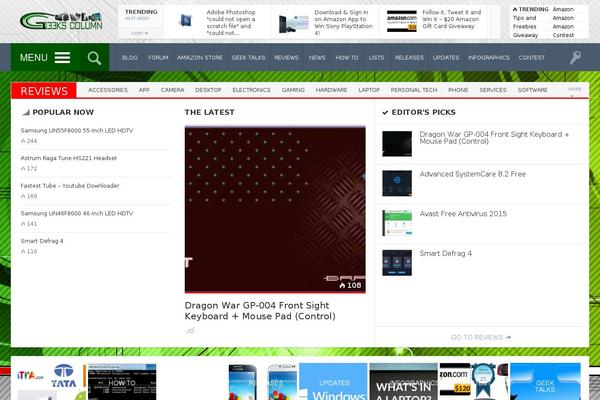
Task: Open Samsung UN55F8000 55-Inch LED HDTV review
Action: coord(77,131)
